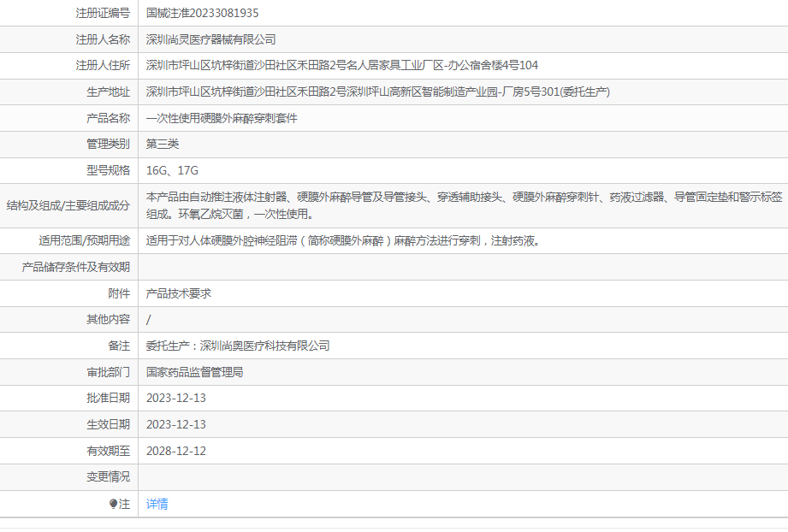This screenshot has width=788, height=532.
Task: Select registration number 国械注准20233081935
Action: tap(203, 13)
